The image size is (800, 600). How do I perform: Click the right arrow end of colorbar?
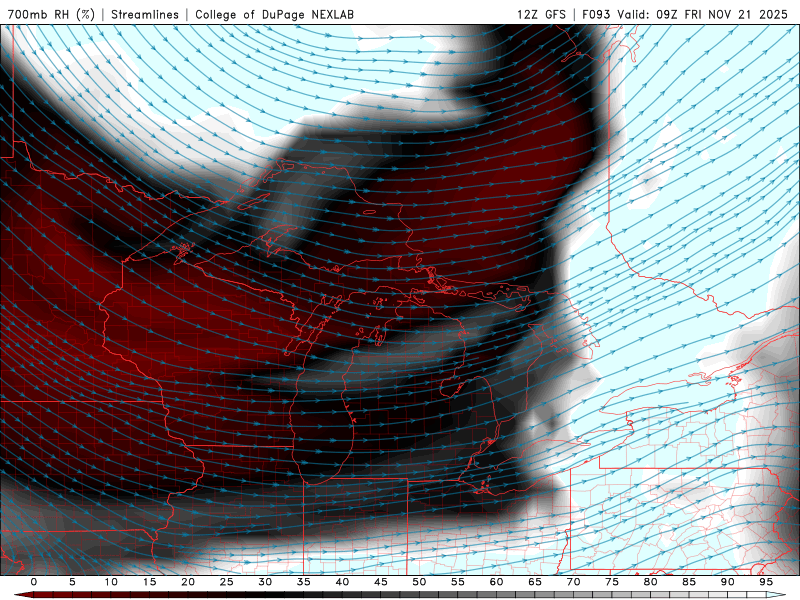[776, 595]
